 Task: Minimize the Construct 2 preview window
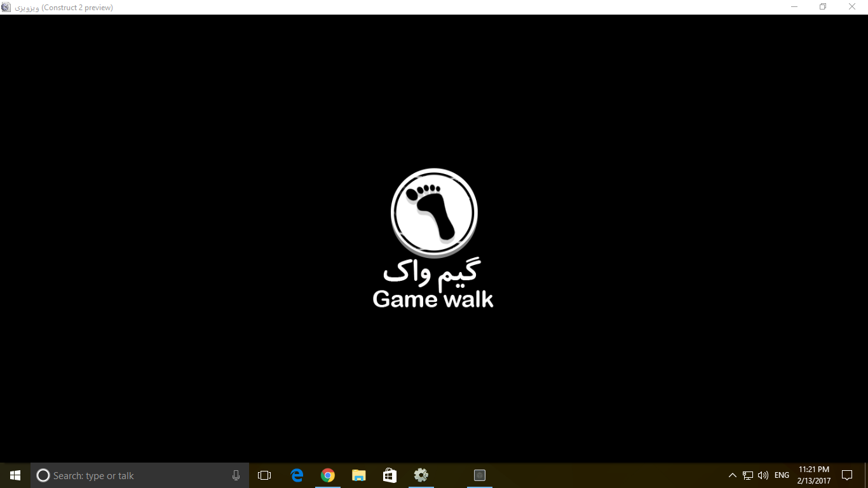(794, 7)
